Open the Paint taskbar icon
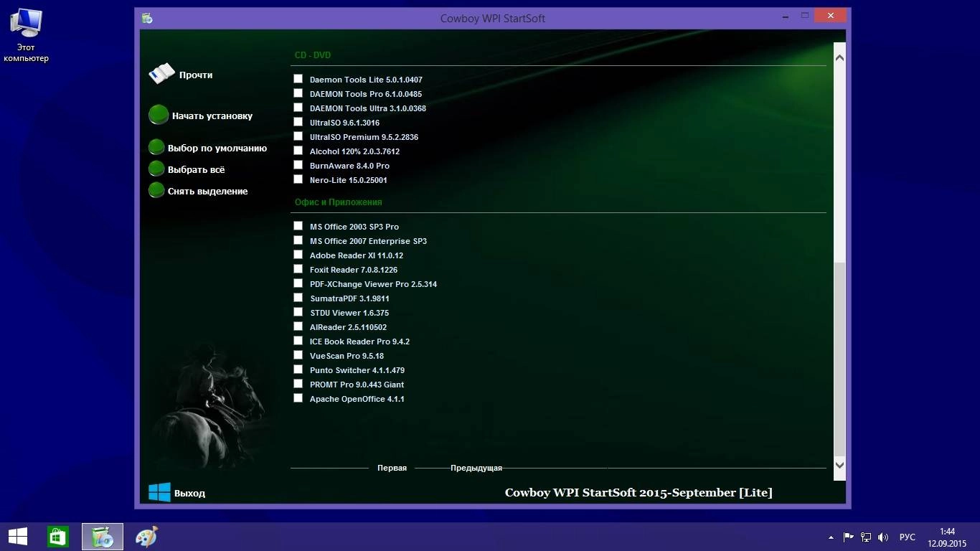This screenshot has width=980, height=551. coord(146,537)
